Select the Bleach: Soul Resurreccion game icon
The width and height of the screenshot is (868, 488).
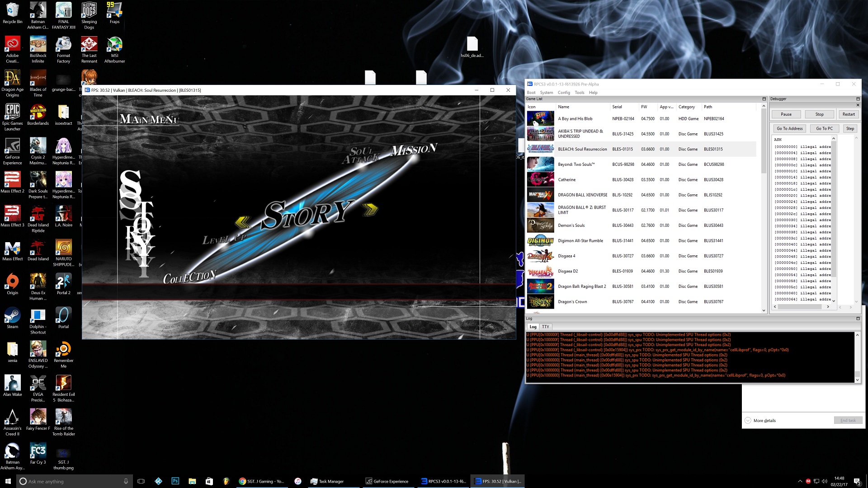pyautogui.click(x=540, y=149)
